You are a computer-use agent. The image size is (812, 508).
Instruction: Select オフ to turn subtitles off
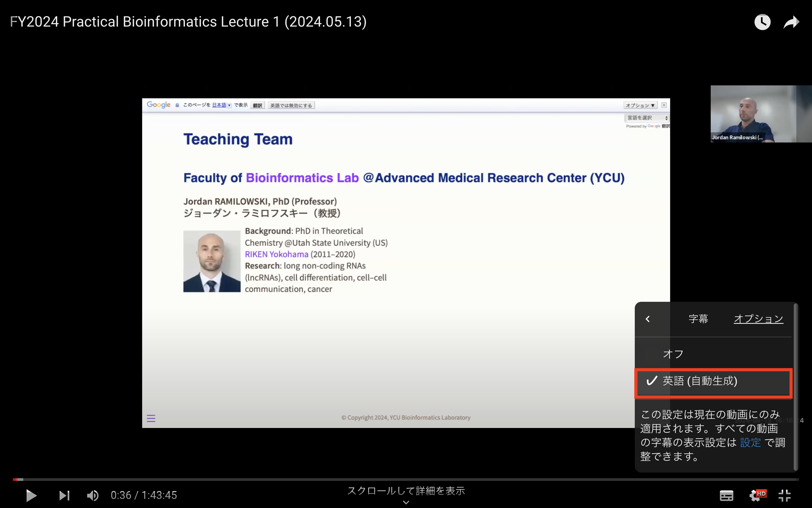(673, 354)
